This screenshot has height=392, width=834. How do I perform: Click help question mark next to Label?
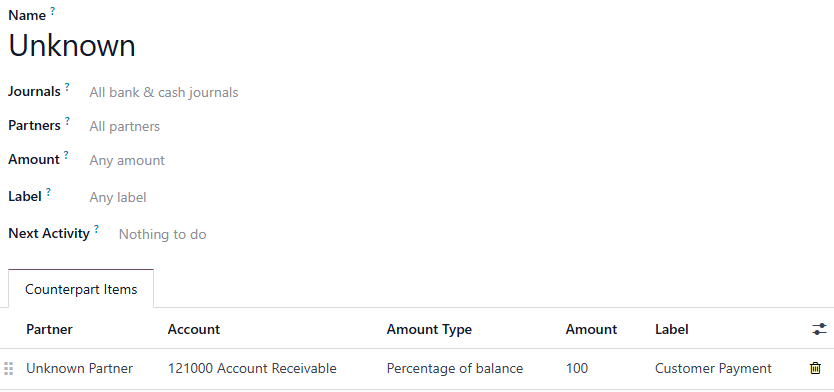48,192
